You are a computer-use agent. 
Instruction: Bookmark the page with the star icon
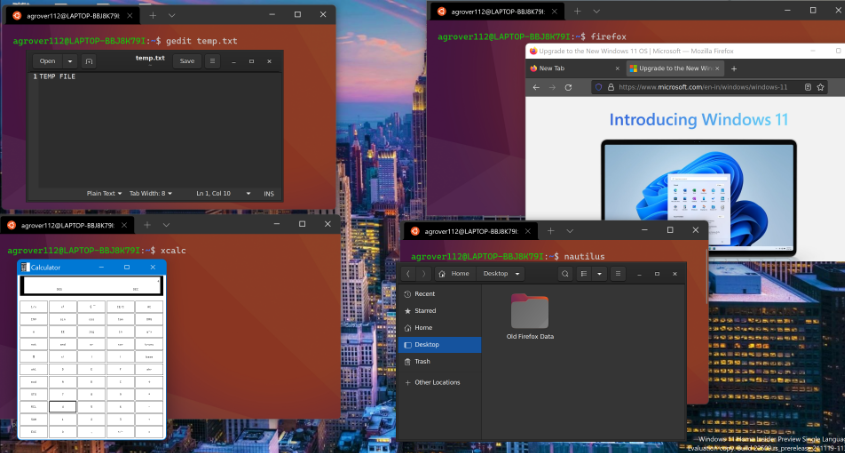(820, 87)
